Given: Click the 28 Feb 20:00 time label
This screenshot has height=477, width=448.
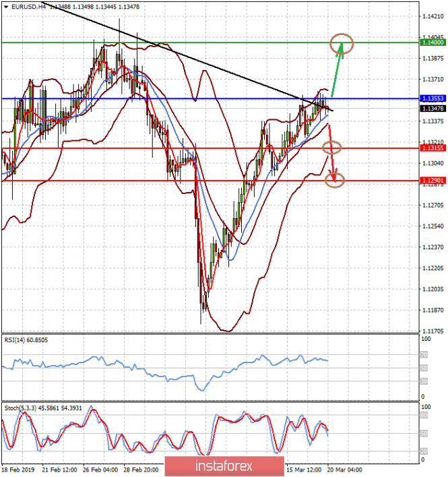Looking at the screenshot, I should (141, 470).
